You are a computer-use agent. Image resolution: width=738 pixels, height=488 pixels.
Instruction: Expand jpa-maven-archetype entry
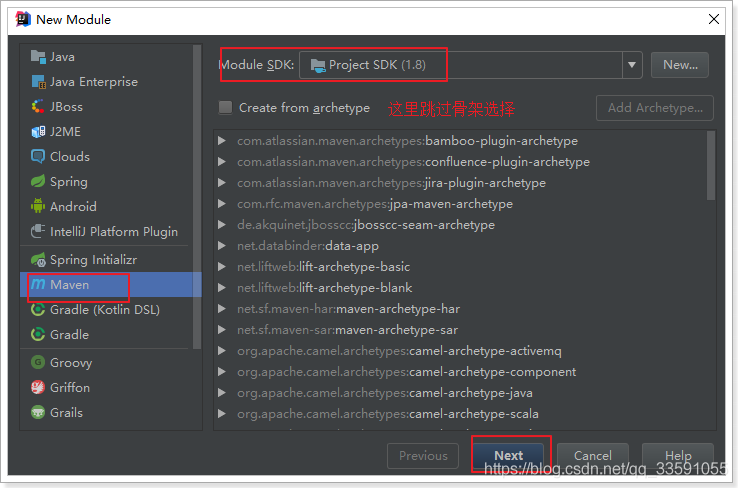pos(222,204)
